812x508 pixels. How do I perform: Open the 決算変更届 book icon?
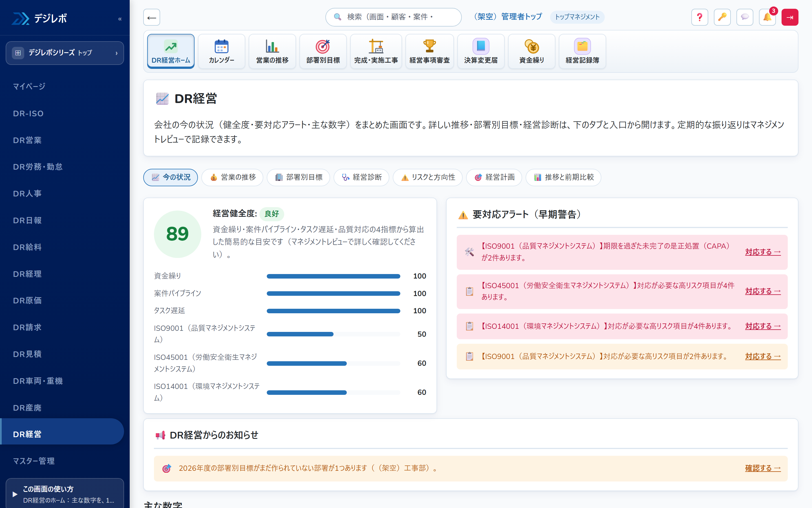(x=480, y=51)
